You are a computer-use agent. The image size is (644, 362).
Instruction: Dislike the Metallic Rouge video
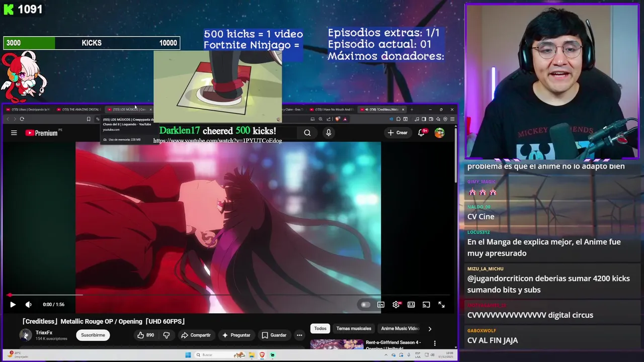click(167, 335)
